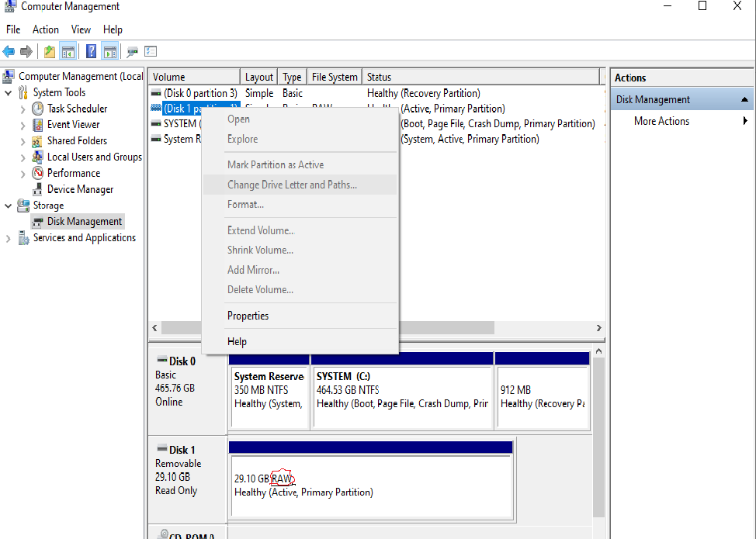Viewport: 756px width, 539px height.
Task: Toggle Show/Hide Console Tree toolbar icon
Action: [68, 51]
